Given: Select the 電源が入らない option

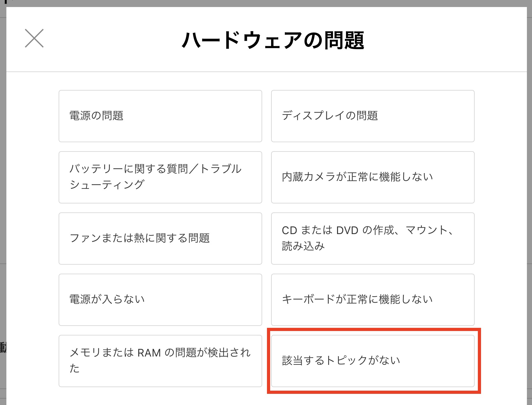Looking at the screenshot, I should tap(160, 300).
